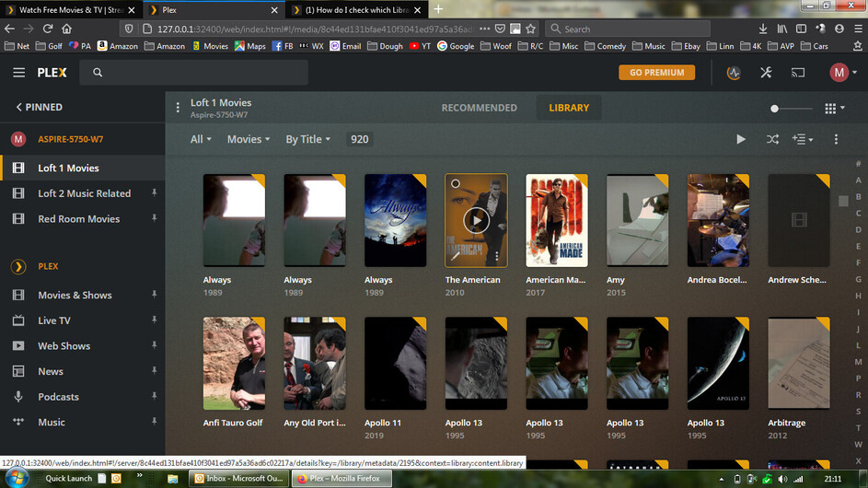Unpin Podcasts
Screen dimensions: 868x488
(155, 397)
